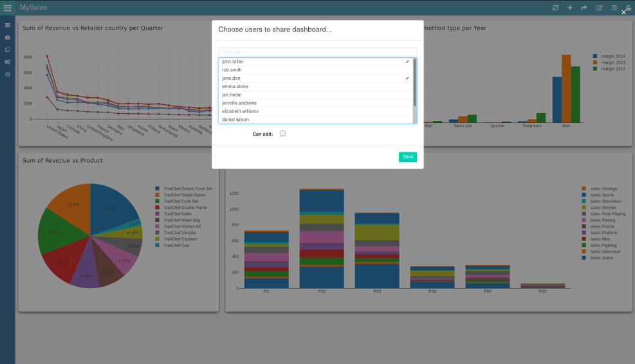The width and height of the screenshot is (635, 364).
Task: Open settings gears in sidebar
Action: (8, 62)
